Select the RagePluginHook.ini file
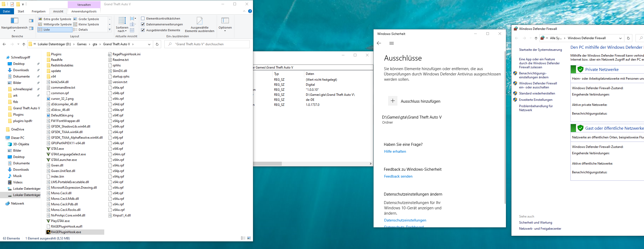644x249 pixels. coord(124,54)
